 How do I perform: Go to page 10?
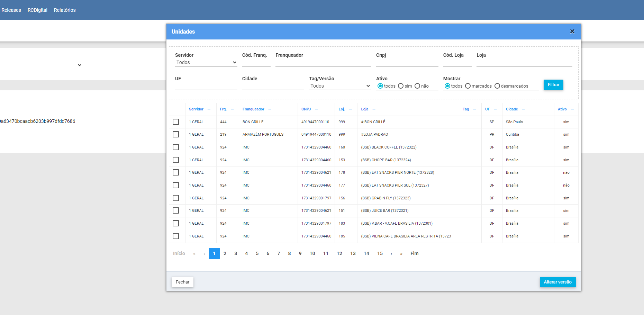(312, 254)
